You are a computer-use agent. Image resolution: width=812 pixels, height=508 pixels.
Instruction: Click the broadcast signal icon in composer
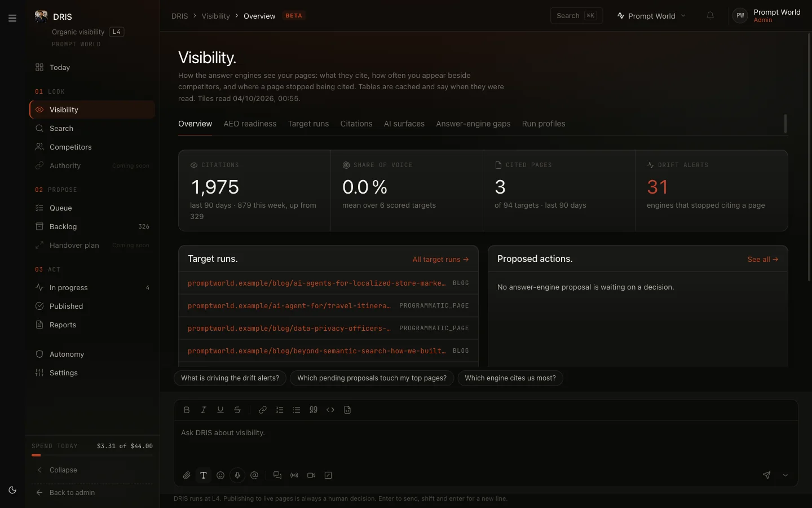click(294, 475)
